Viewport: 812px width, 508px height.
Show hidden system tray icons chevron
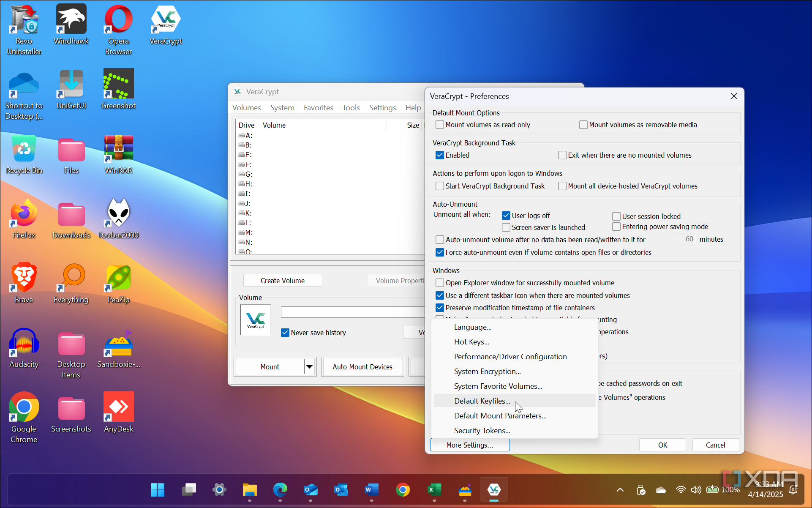pos(620,490)
